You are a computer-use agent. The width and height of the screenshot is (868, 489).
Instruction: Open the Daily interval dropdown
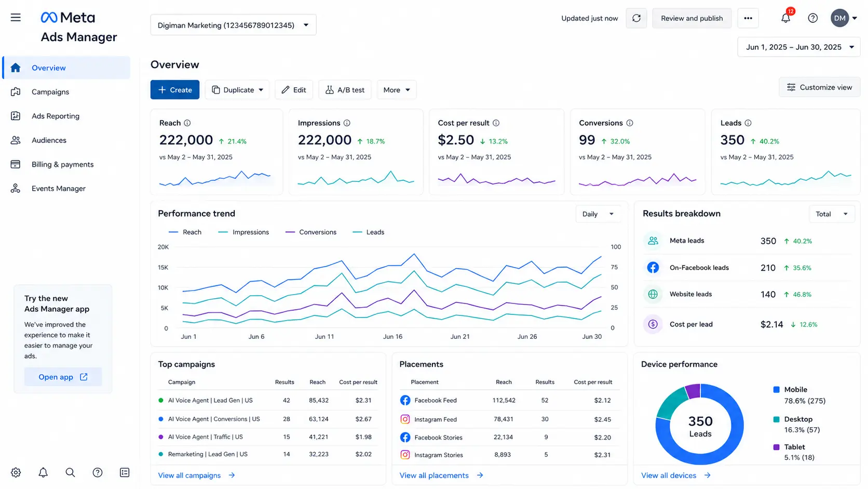(598, 214)
